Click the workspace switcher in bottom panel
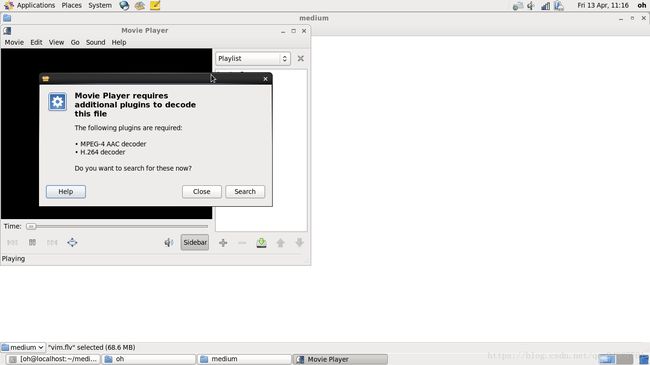 [x=616, y=359]
